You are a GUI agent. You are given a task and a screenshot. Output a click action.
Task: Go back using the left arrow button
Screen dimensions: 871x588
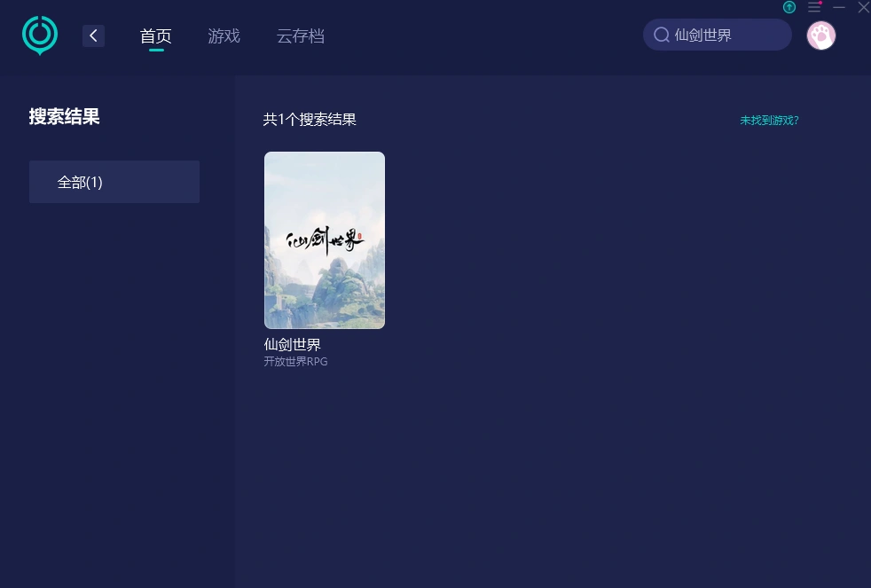[x=93, y=35]
